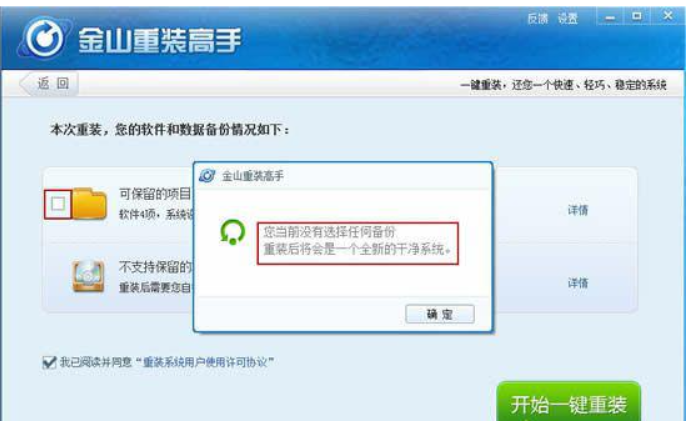Click the 金山重装高手 logo icon

(44, 39)
